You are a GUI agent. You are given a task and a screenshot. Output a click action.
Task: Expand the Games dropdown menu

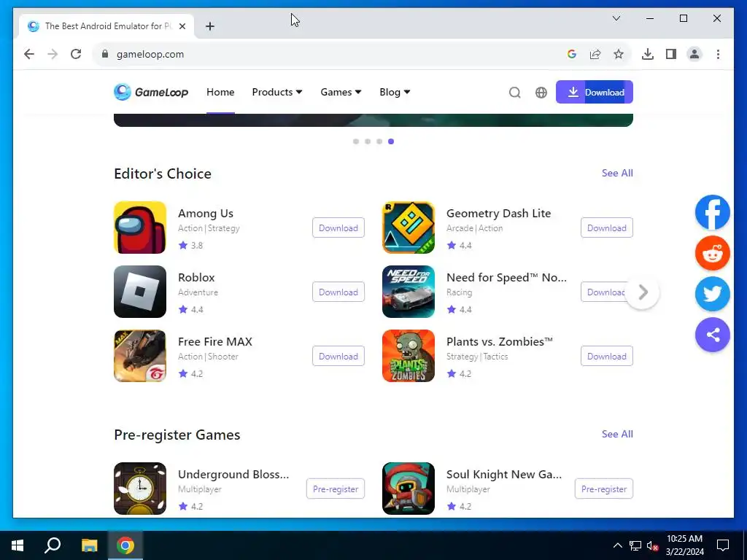341,92
